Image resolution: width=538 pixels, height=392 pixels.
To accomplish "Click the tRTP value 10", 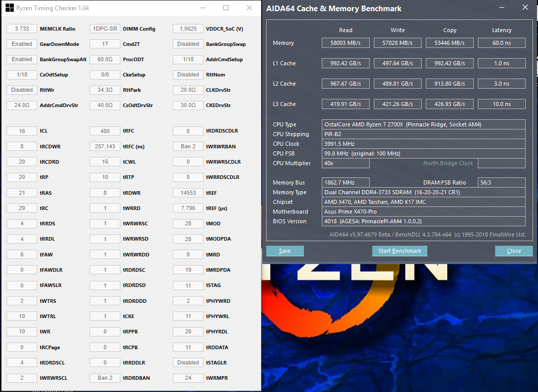I will [105, 177].
